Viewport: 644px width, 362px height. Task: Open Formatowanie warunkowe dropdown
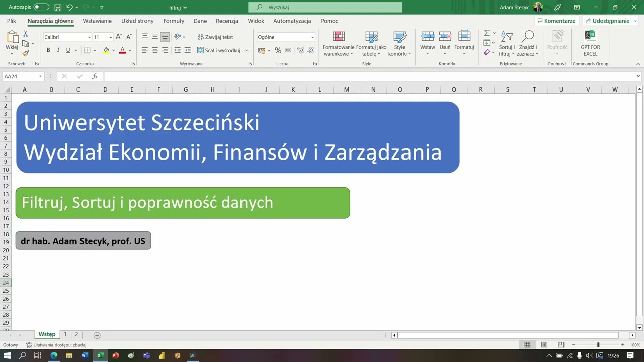click(x=339, y=43)
